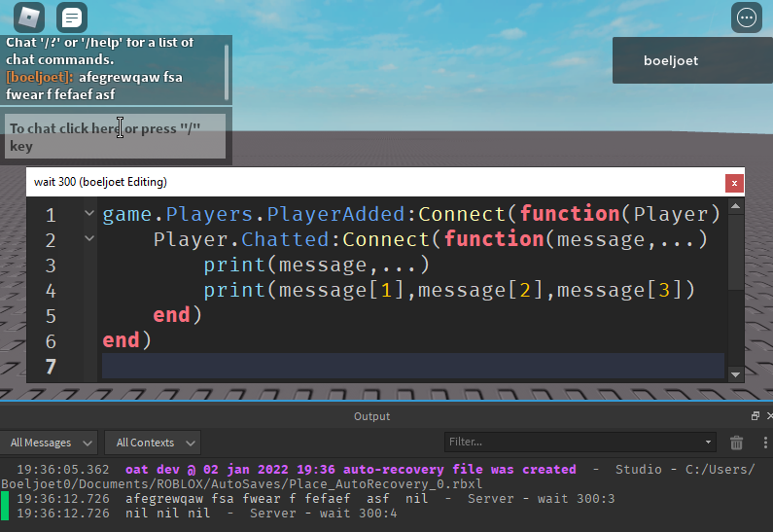Open the three-dots more menu
This screenshot has width=773, height=532.
point(747,18)
